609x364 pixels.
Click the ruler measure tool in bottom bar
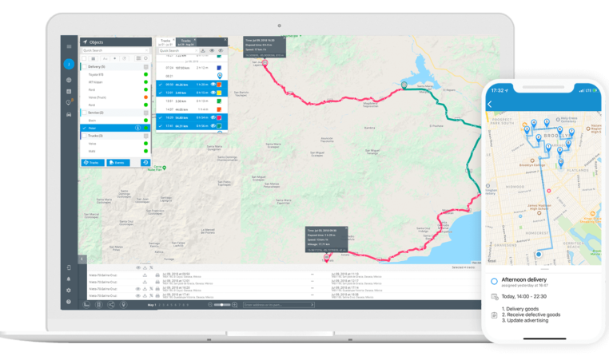(x=86, y=305)
